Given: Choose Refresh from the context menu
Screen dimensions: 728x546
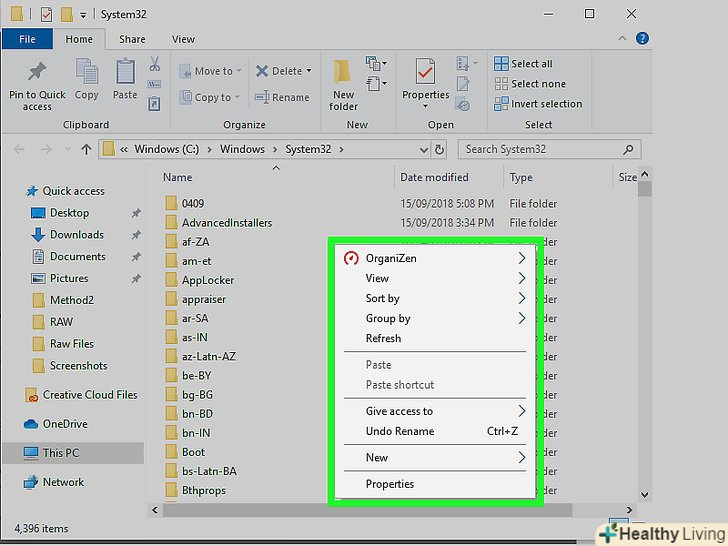Looking at the screenshot, I should coord(383,338).
